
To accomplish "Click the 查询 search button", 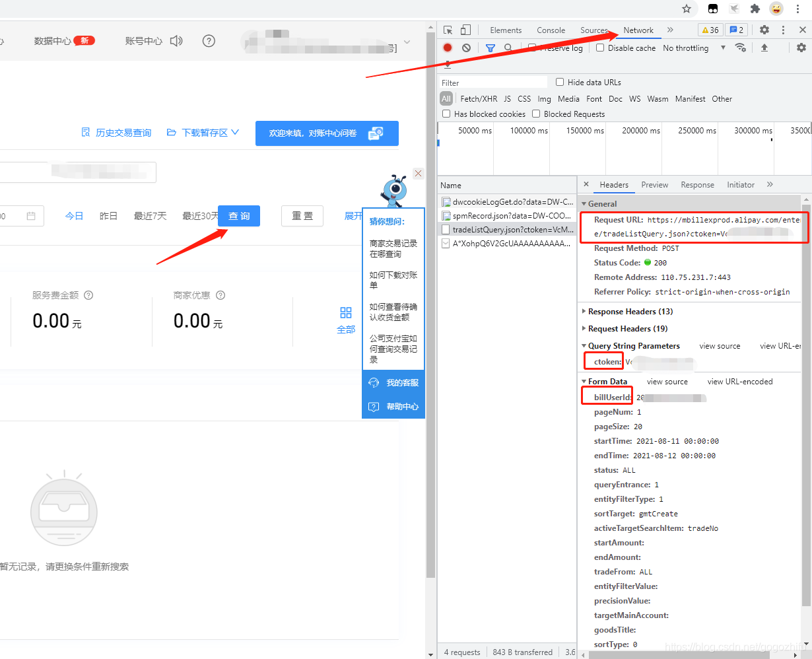I will click(x=238, y=216).
